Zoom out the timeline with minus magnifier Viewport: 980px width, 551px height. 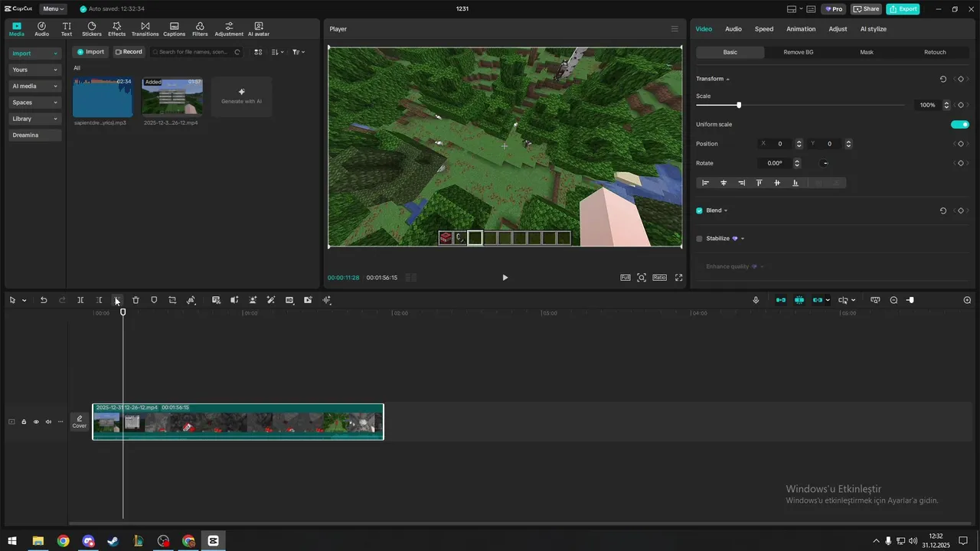(893, 300)
